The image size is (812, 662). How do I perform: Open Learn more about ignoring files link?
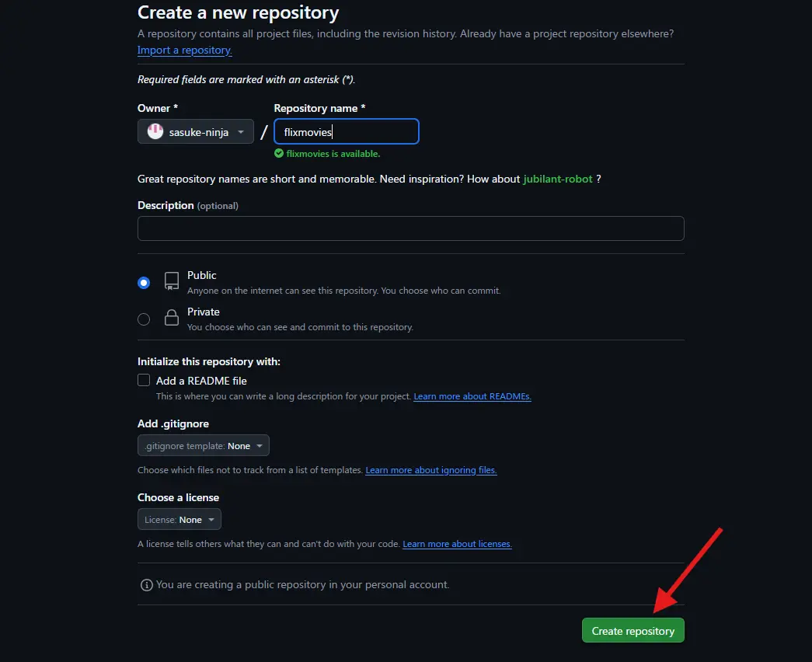[x=430, y=470]
